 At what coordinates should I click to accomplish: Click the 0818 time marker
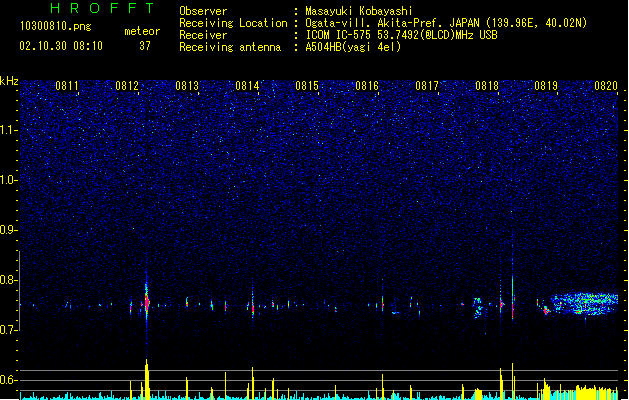[487, 86]
